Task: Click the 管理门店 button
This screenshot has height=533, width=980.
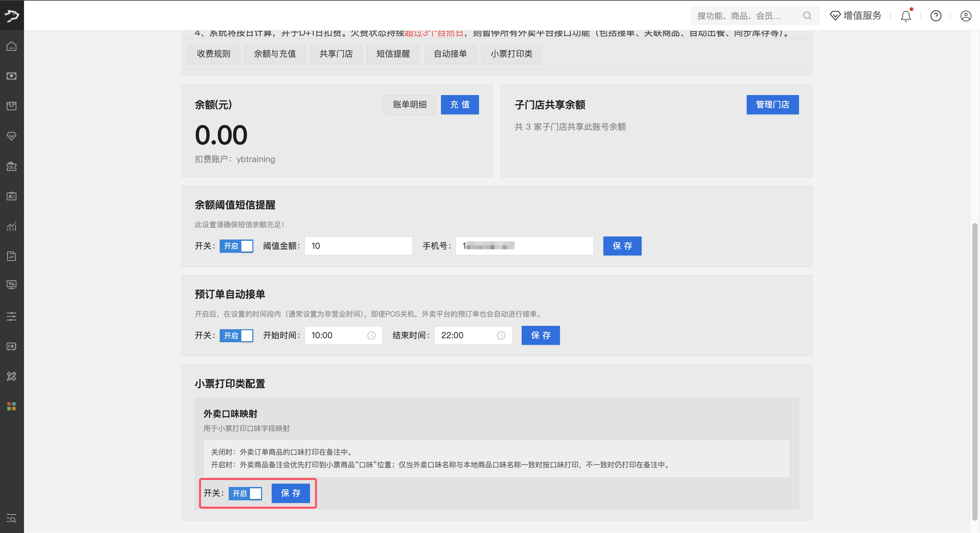Action: tap(772, 105)
